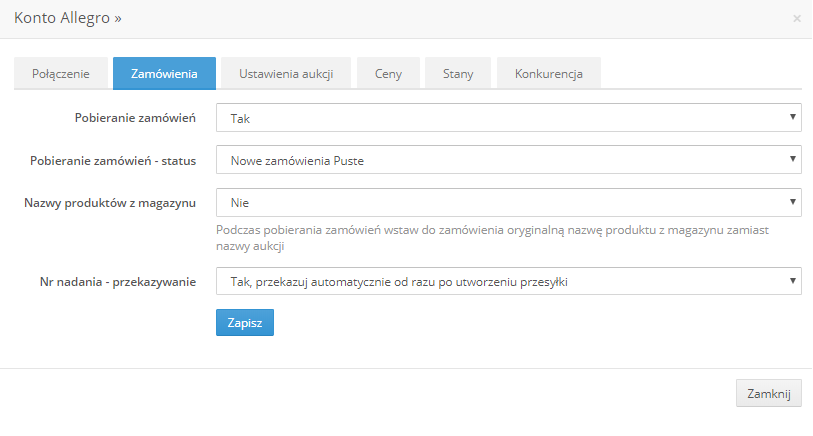Open the Ustawienia aukcji tab
The width and height of the screenshot is (813, 436).
(x=286, y=74)
